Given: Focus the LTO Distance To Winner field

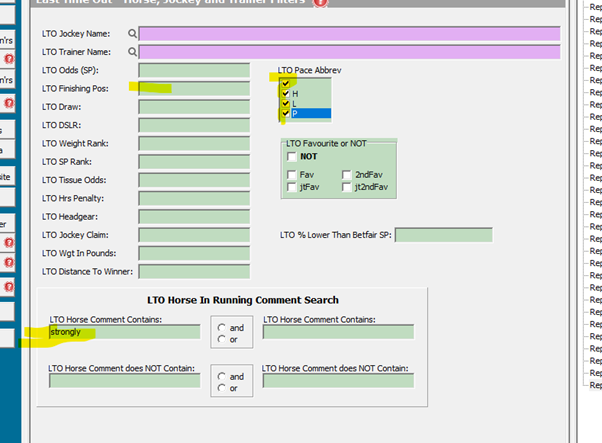Looking at the screenshot, I should tap(194, 271).
